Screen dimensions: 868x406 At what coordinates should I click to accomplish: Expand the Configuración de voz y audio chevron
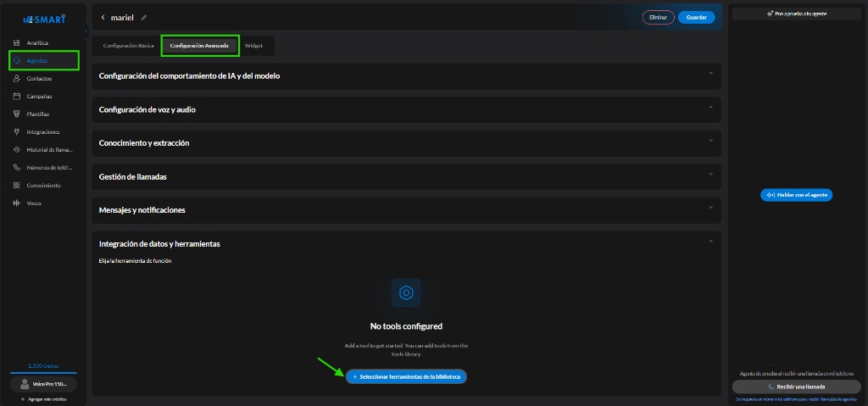[x=711, y=107]
